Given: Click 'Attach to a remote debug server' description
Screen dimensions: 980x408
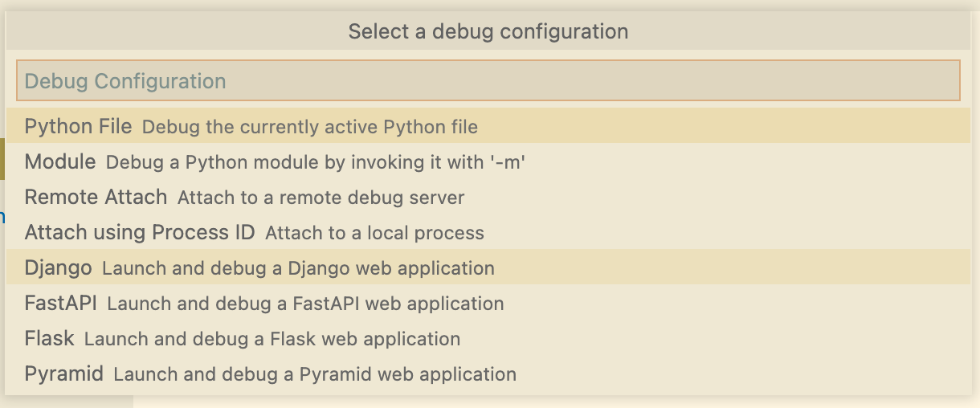Looking at the screenshot, I should tap(321, 198).
